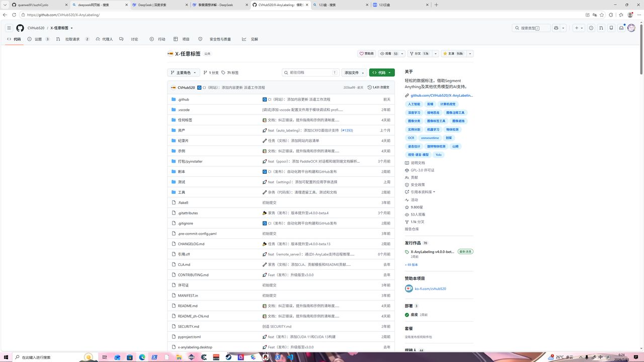Open GitHub Copilot chat icon
This screenshot has width=644, height=362.
(556, 28)
